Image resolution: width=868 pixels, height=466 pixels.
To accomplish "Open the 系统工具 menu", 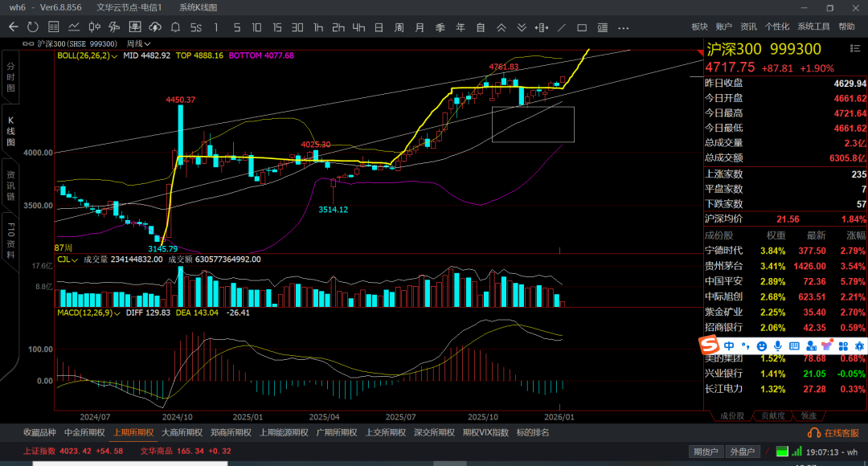I will (x=813, y=27).
